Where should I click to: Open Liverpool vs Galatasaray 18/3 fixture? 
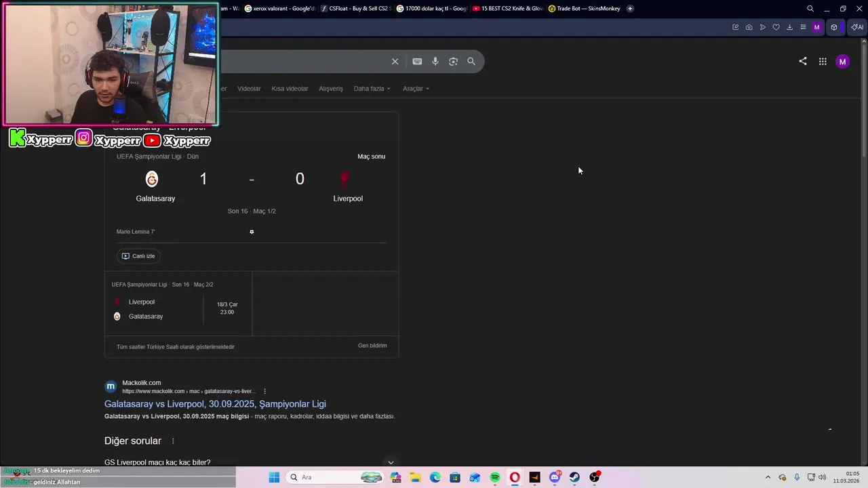coord(178,304)
